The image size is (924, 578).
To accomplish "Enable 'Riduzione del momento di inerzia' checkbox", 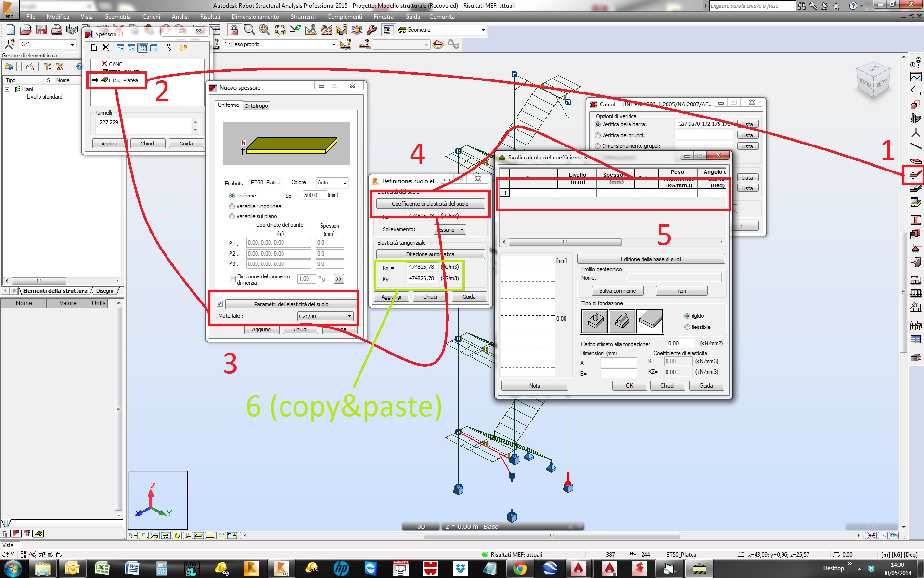I will [x=233, y=279].
